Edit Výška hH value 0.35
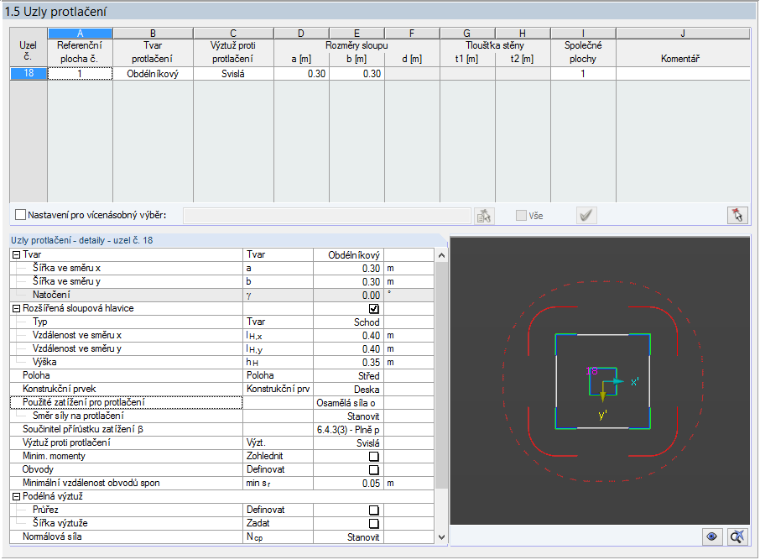 [x=348, y=363]
